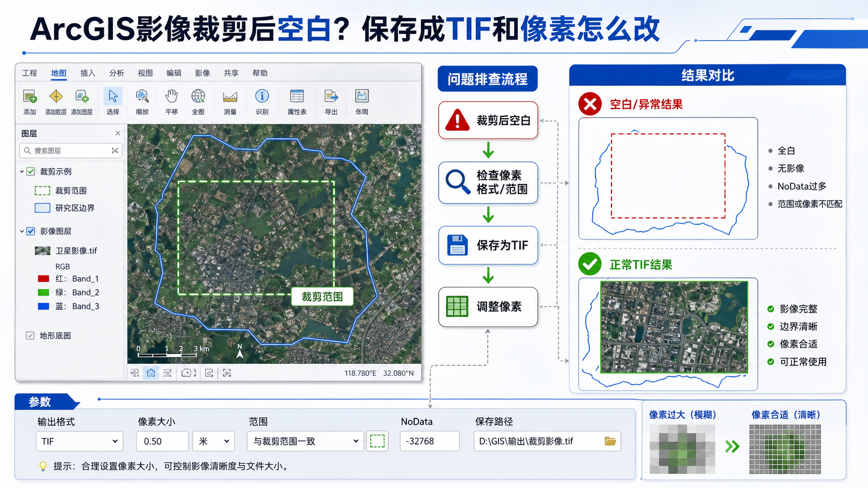Image resolution: width=868 pixels, height=488 pixels.
Task: Click the 添加数据 diamond icon
Action: pos(56,96)
